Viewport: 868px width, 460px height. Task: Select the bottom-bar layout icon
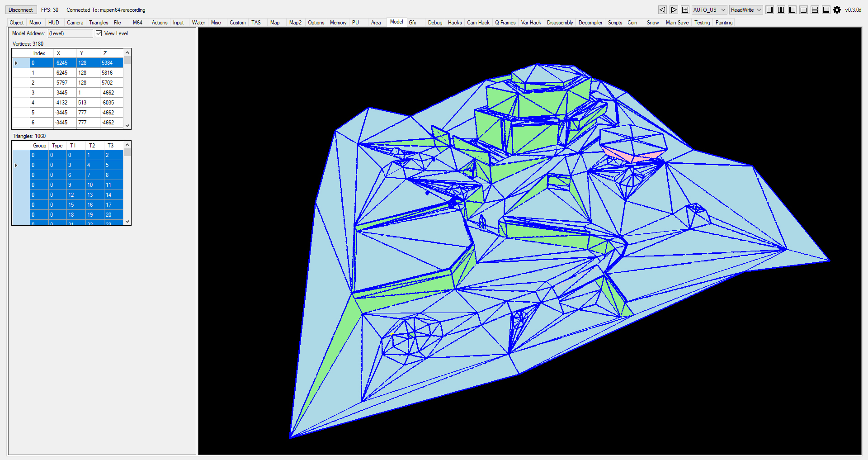click(x=826, y=9)
